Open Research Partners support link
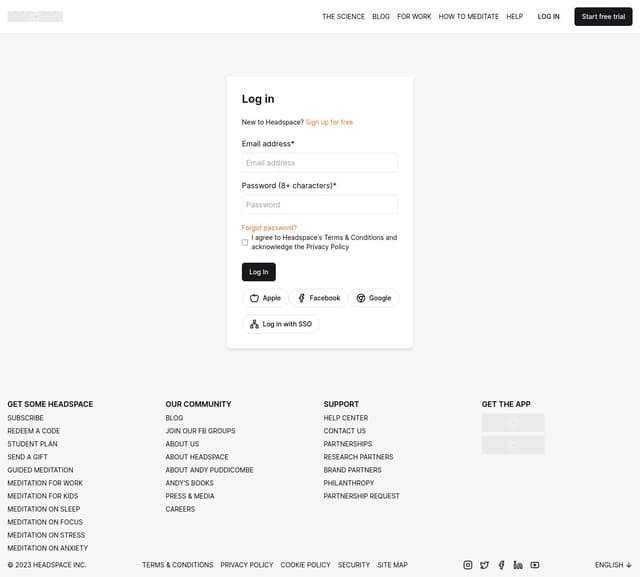Screen dimensions: 640x577 pos(358,457)
